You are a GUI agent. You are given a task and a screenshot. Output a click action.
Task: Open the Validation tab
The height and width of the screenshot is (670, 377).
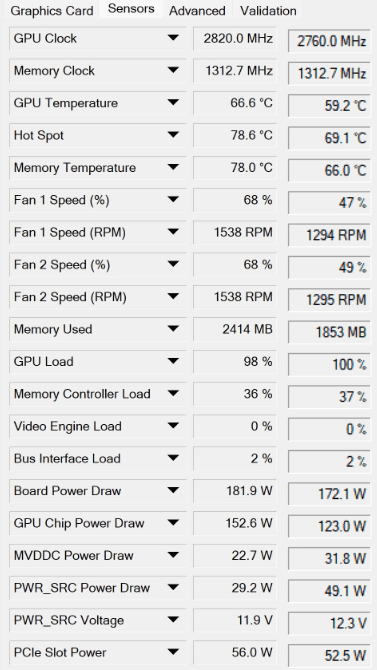pyautogui.click(x=268, y=11)
